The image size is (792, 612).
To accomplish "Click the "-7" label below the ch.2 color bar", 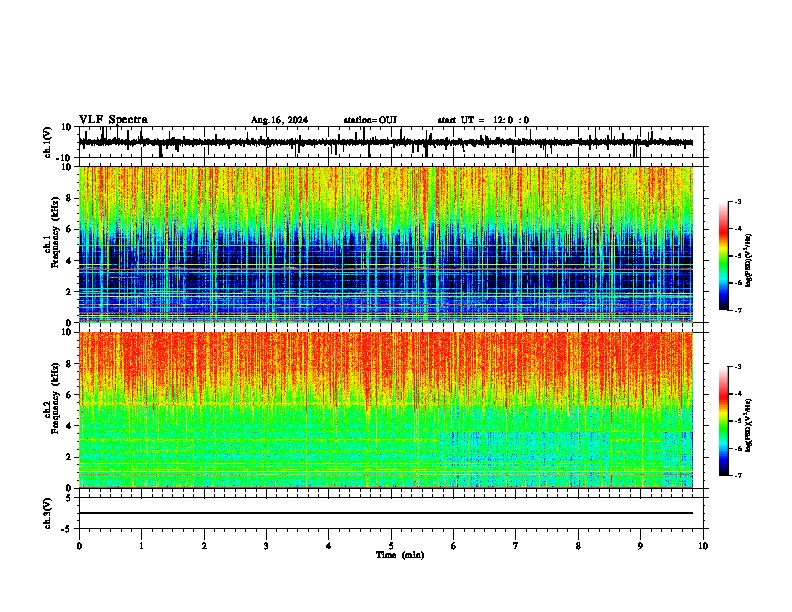I will (737, 475).
